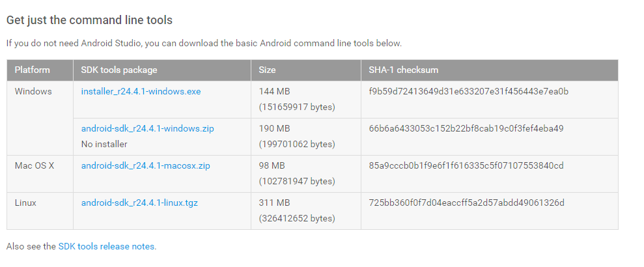Image resolution: width=644 pixels, height=267 pixels.
Task: Click the Mac OS X platform cell
Action: (34, 166)
